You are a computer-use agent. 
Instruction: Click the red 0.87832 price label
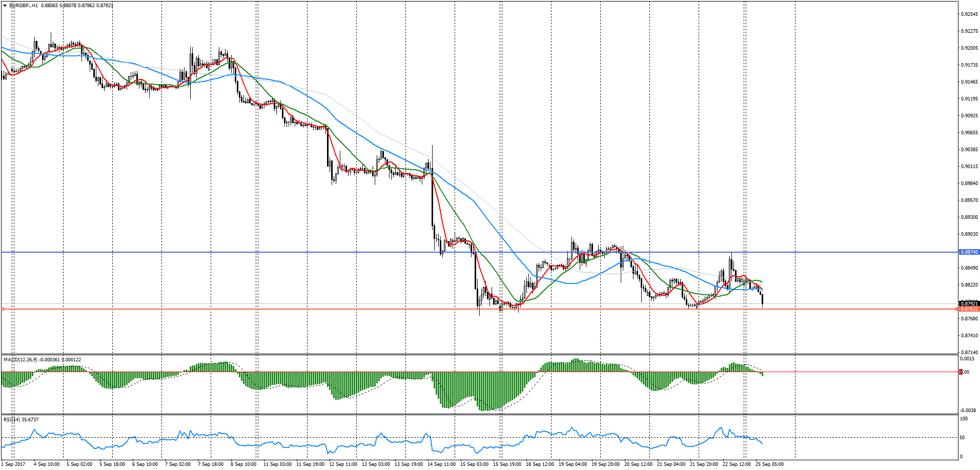pos(969,309)
